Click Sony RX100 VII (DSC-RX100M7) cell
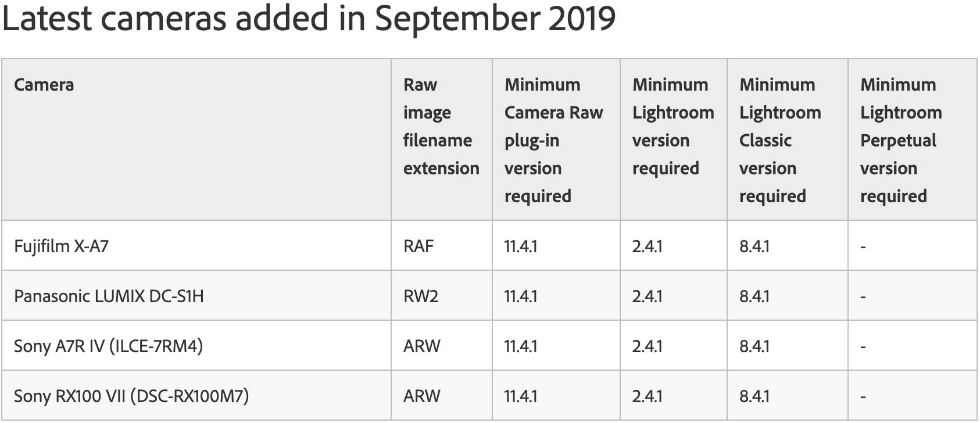This screenshot has width=980, height=423. click(131, 396)
